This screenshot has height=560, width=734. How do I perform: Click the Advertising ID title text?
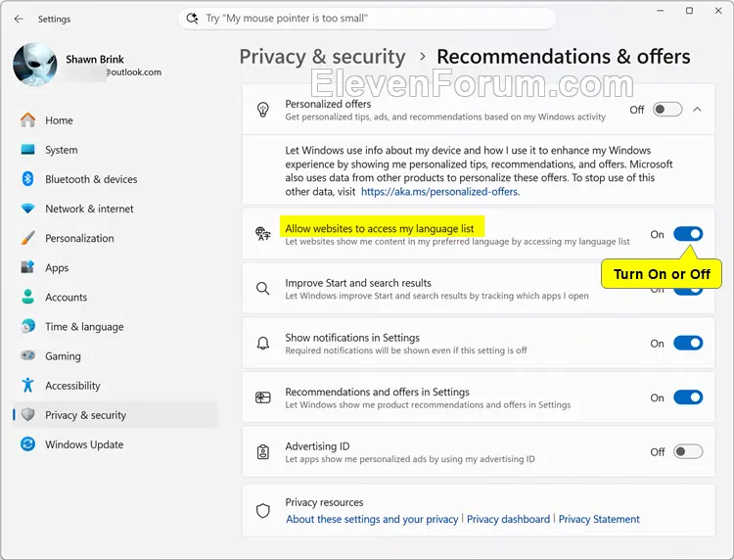tap(317, 446)
